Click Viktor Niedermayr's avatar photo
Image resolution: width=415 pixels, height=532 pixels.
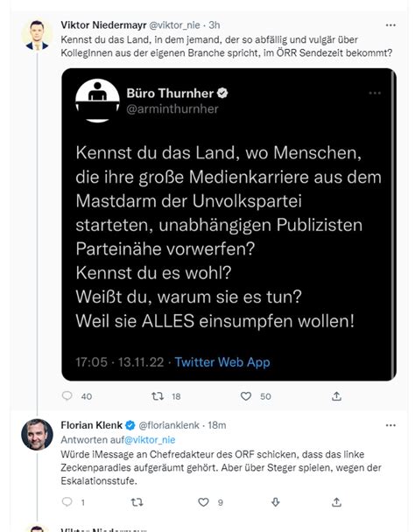37,35
